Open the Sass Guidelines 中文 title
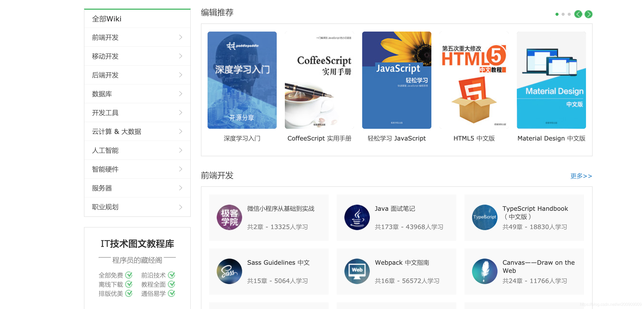The width and height of the screenshot is (644, 309). pos(279,263)
